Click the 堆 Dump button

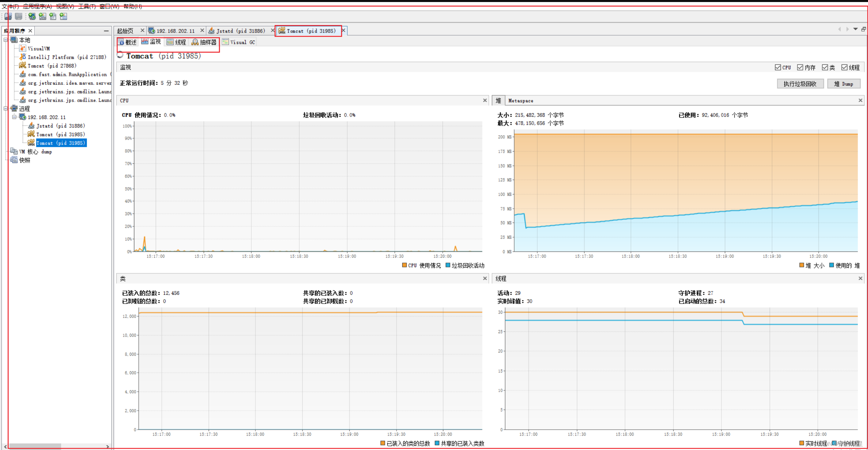844,84
